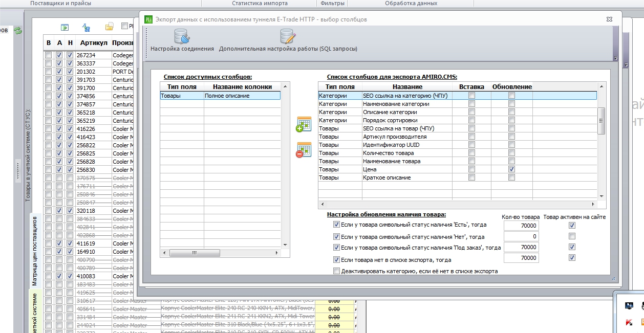Edit quantity field showing 0
The width and height of the screenshot is (644, 333).
pyautogui.click(x=521, y=237)
